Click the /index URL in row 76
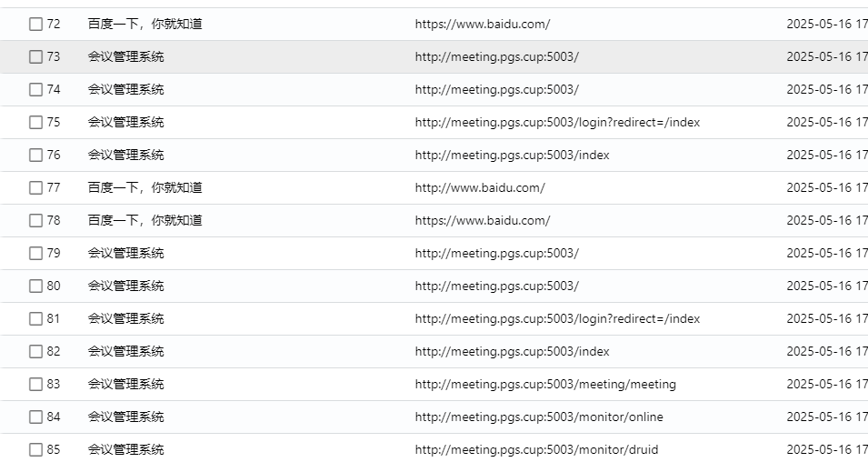Viewport: 868px width, 462px height. pos(512,155)
